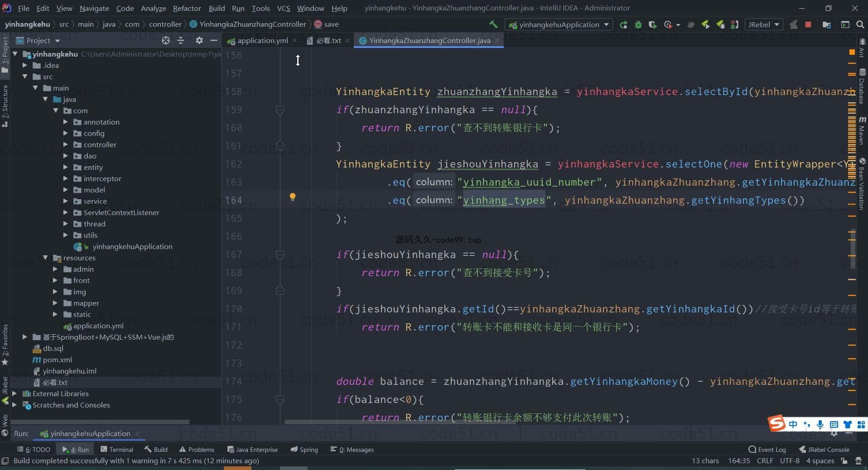Viewport: 868px width, 470px height.
Task: Run with JRebel rocket icon
Action: (x=705, y=24)
